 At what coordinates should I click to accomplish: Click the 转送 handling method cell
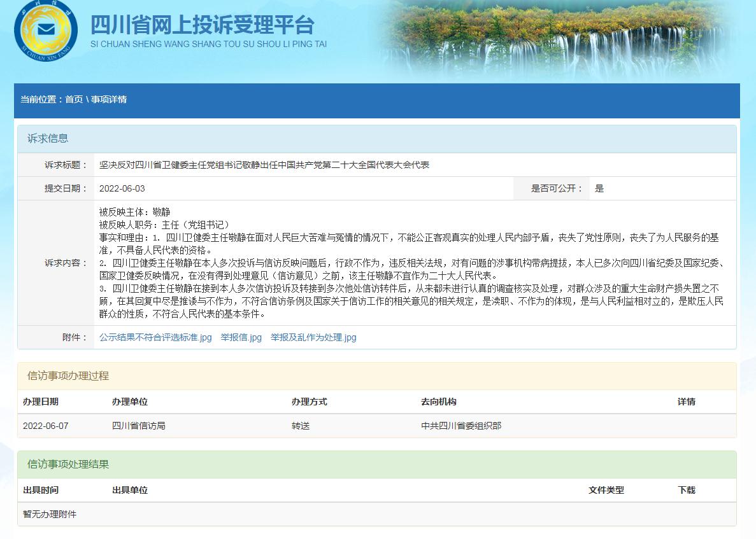pyautogui.click(x=301, y=426)
